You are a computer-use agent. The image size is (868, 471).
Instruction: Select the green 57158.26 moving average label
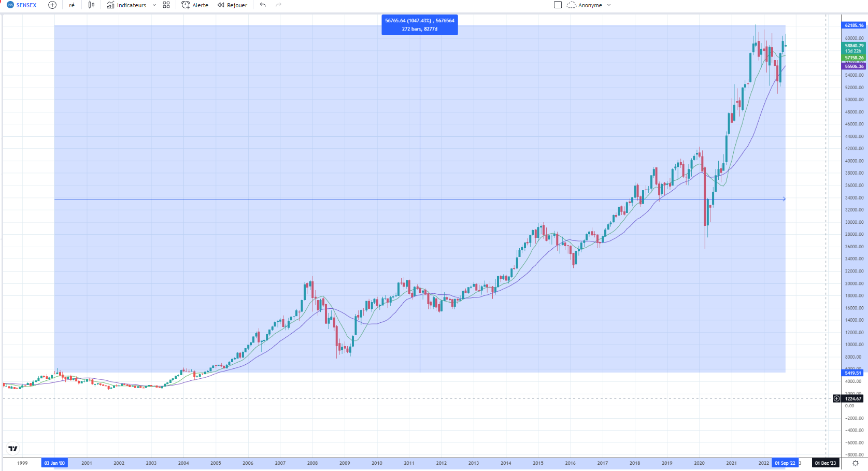click(x=854, y=58)
